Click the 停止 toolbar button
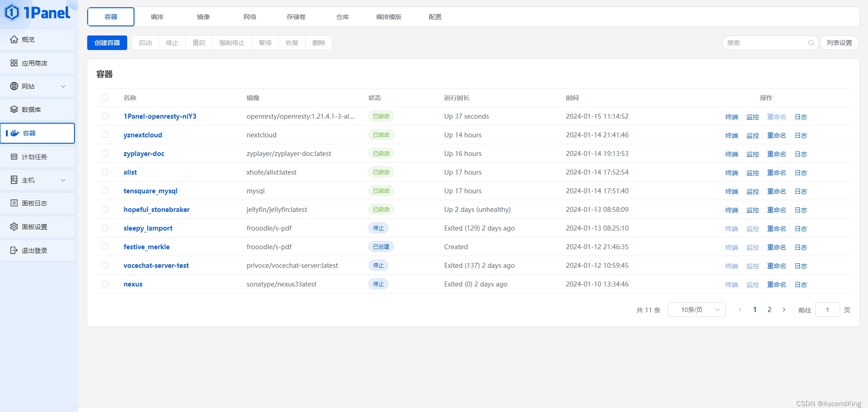 (172, 43)
